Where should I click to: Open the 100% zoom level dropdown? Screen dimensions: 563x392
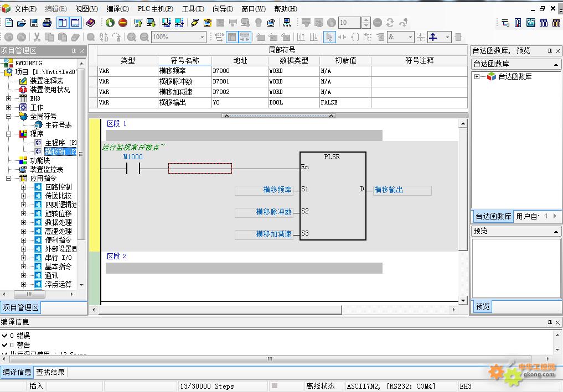click(x=202, y=37)
